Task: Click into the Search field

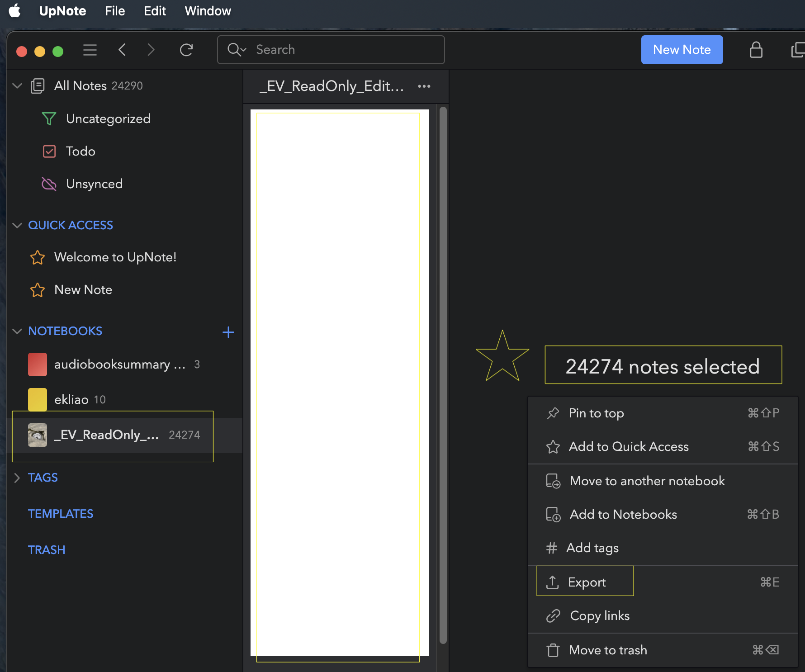Action: tap(331, 50)
